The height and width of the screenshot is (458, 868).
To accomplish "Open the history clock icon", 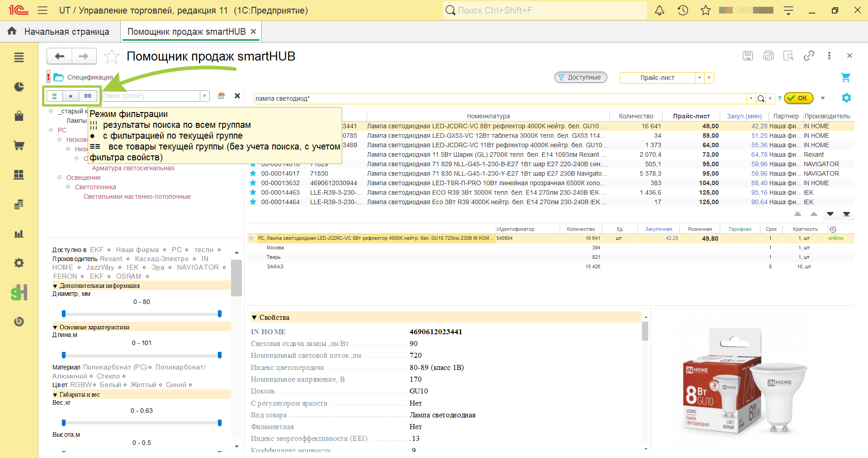I will [x=683, y=10].
